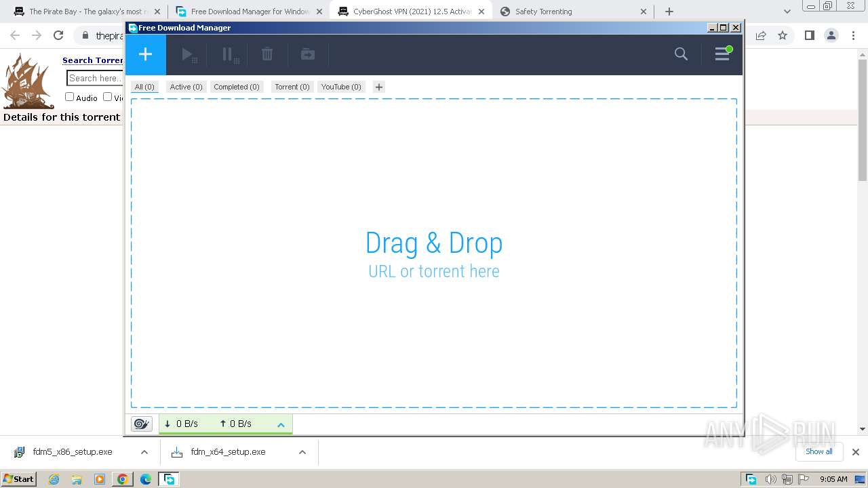Viewport: 868px width, 488px height.
Task: Start all downloads in Free Download Manager
Action: [x=189, y=55]
